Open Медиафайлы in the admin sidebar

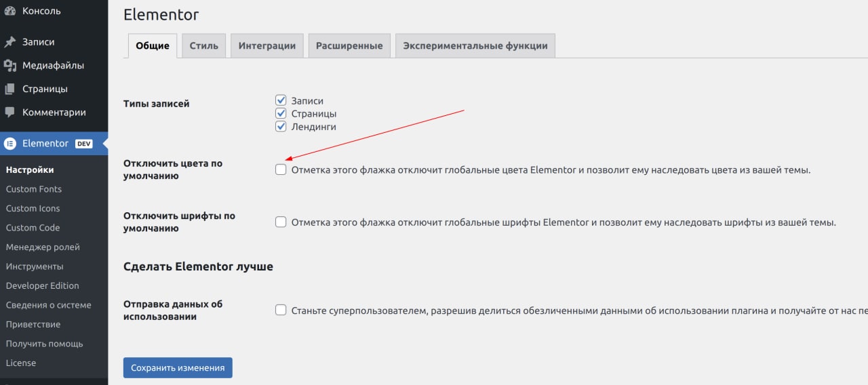[54, 66]
